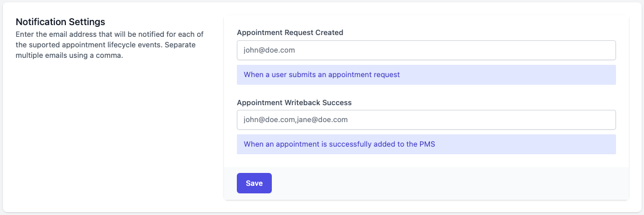This screenshot has width=644, height=215.
Task: Select the Notification Settings heading
Action: [x=61, y=22]
